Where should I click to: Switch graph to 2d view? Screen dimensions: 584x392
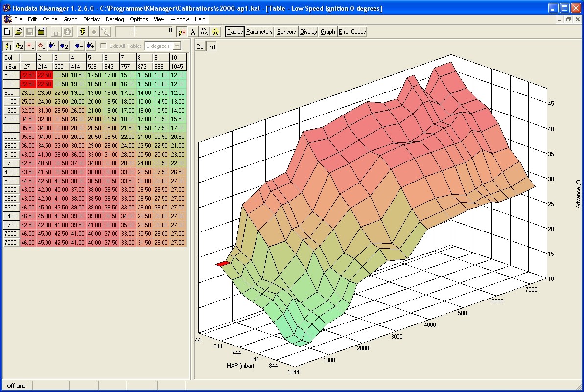click(x=200, y=47)
